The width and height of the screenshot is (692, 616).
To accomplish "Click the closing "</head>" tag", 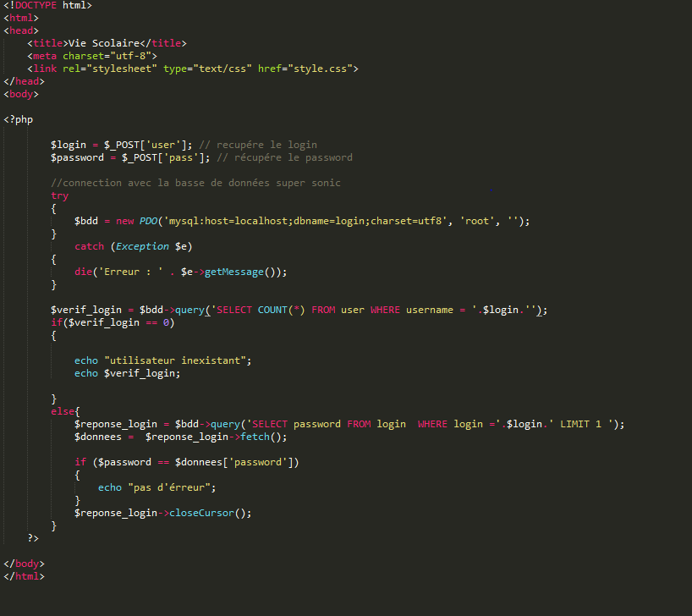I will coord(25,82).
